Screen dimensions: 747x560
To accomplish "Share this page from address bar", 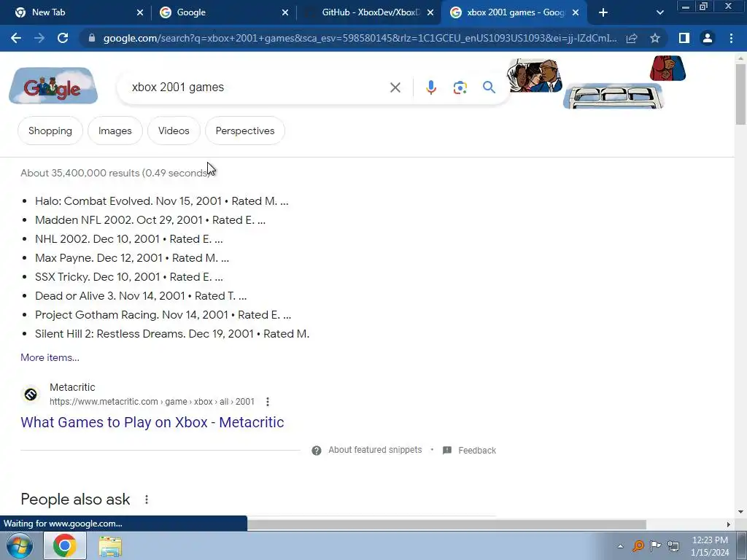I will point(632,38).
